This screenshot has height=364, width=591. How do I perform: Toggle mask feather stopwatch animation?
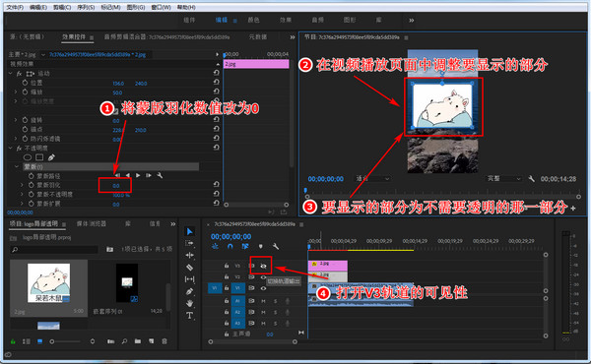point(31,185)
